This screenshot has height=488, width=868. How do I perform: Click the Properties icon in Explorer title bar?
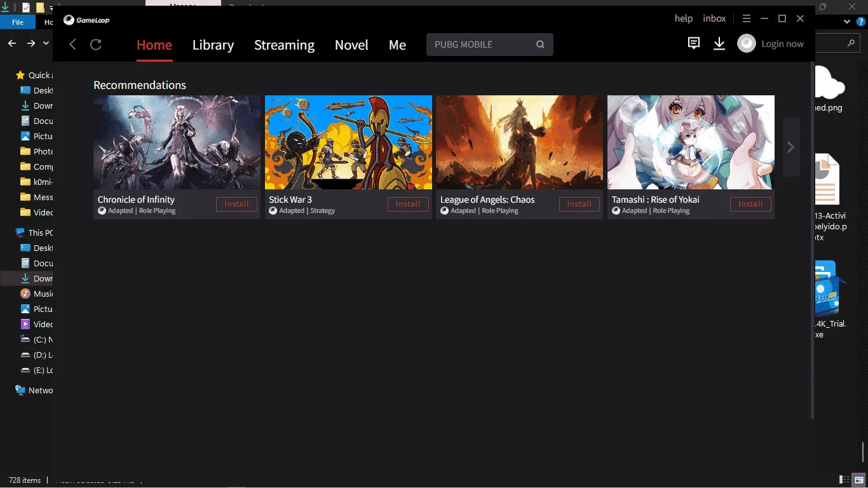coord(26,8)
